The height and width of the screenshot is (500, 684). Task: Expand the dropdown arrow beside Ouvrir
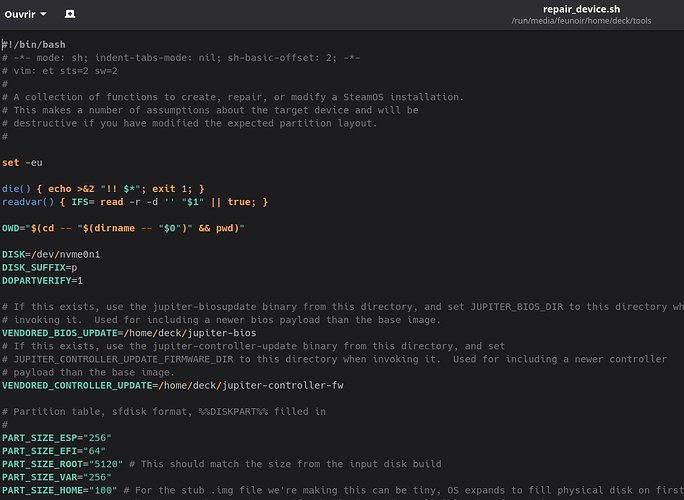click(x=43, y=15)
